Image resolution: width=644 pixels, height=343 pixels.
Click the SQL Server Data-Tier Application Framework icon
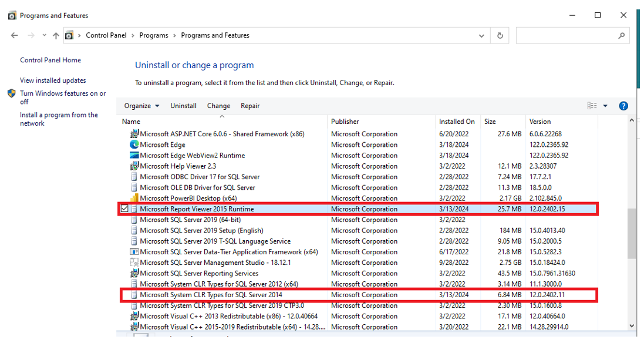click(134, 252)
